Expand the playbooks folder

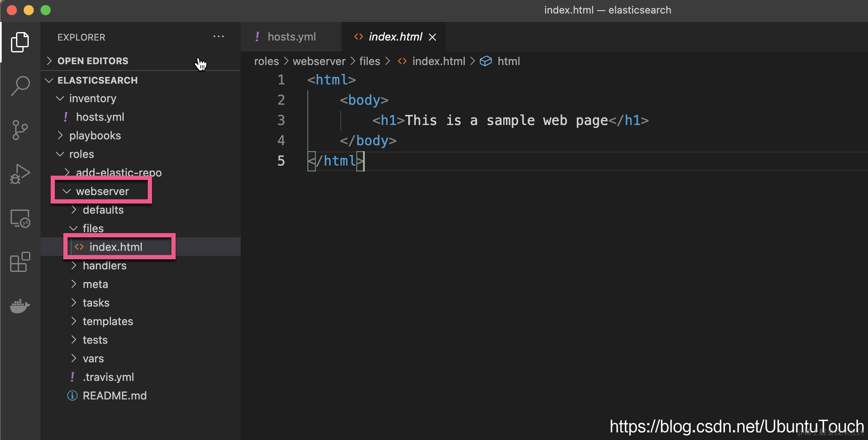(x=95, y=136)
